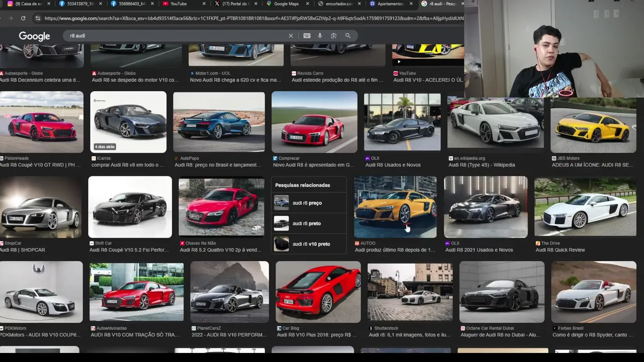Screen dimensions: 644x362
Task: Open 'ADEUS A UM ÍCONE: AUDI R8' caption
Action: tap(592, 165)
